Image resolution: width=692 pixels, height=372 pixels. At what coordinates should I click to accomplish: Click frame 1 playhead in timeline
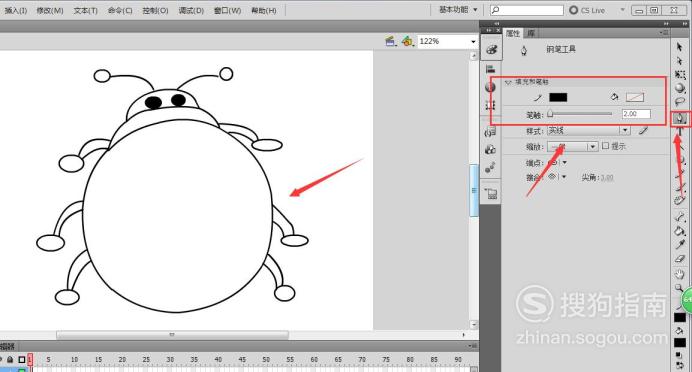[x=30, y=359]
